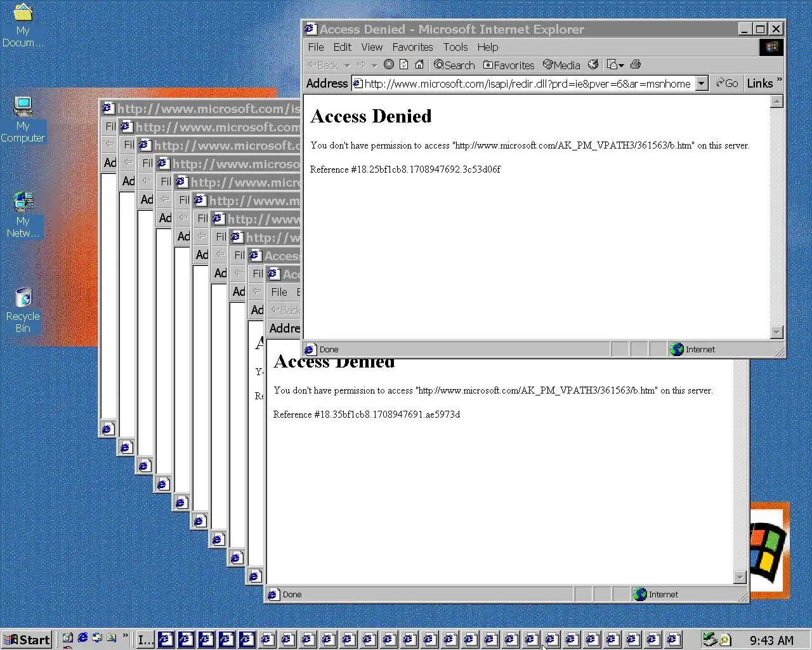Open the Edit menu in the front IE window
Viewport: 812px width, 650px height.
tap(342, 47)
